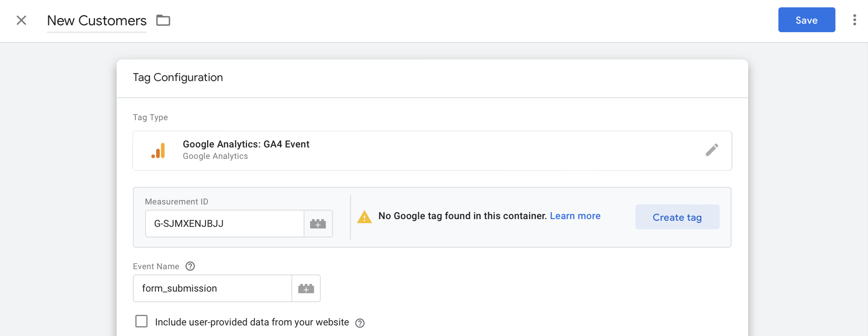The height and width of the screenshot is (336, 868).
Task: Save the tag
Action: 806,20
